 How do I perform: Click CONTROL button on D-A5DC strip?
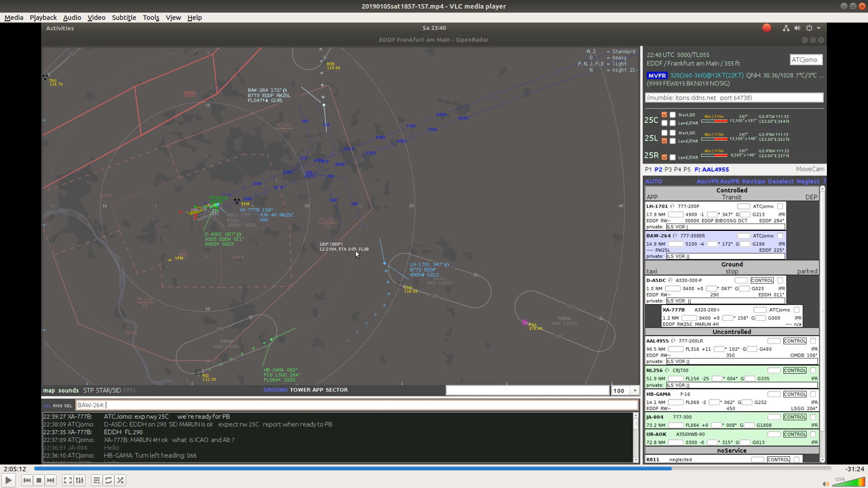click(762, 281)
